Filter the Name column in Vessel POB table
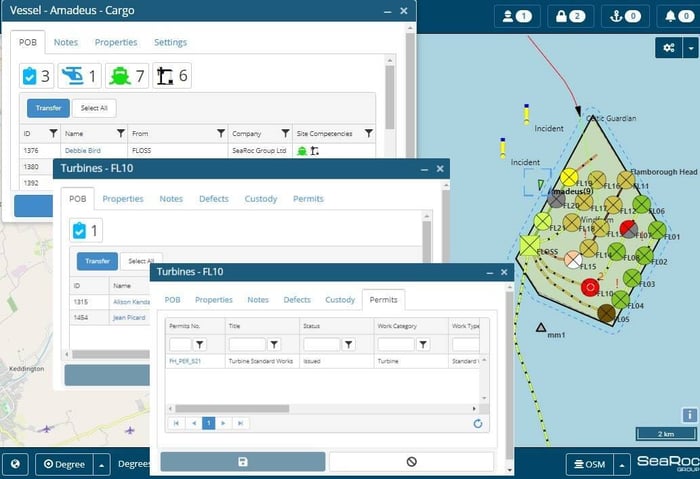The image size is (700, 479). click(x=121, y=133)
